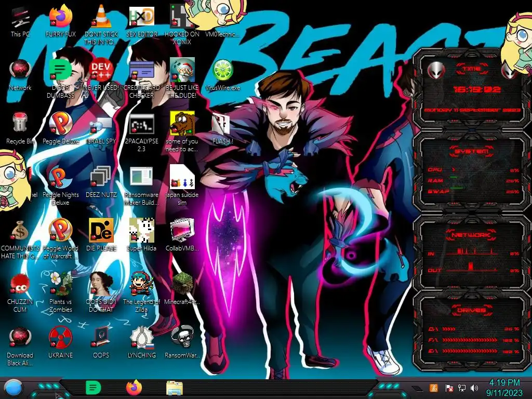Select the ISRAEL SPY icon
This screenshot has height=399, width=532.
pos(101,129)
